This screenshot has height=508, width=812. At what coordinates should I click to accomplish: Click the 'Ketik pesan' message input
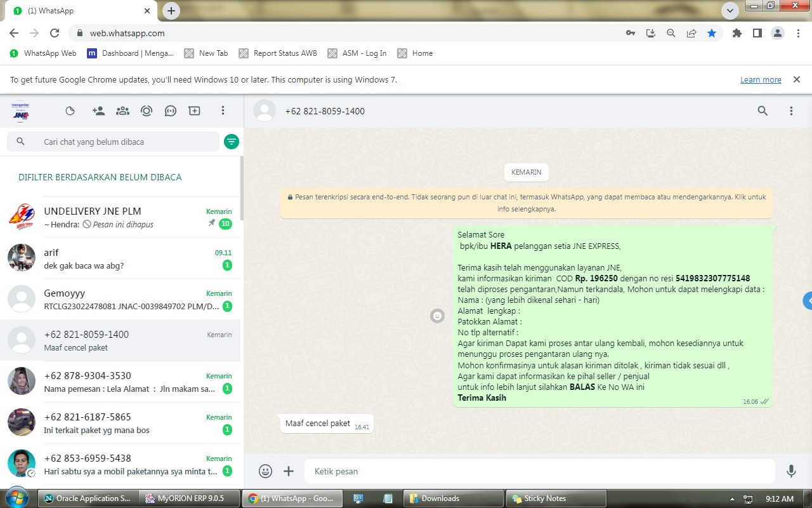[x=540, y=471]
